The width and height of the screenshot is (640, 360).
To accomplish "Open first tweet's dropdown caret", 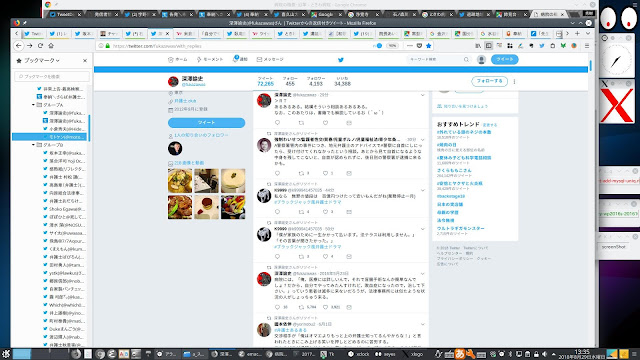I will point(422,95).
